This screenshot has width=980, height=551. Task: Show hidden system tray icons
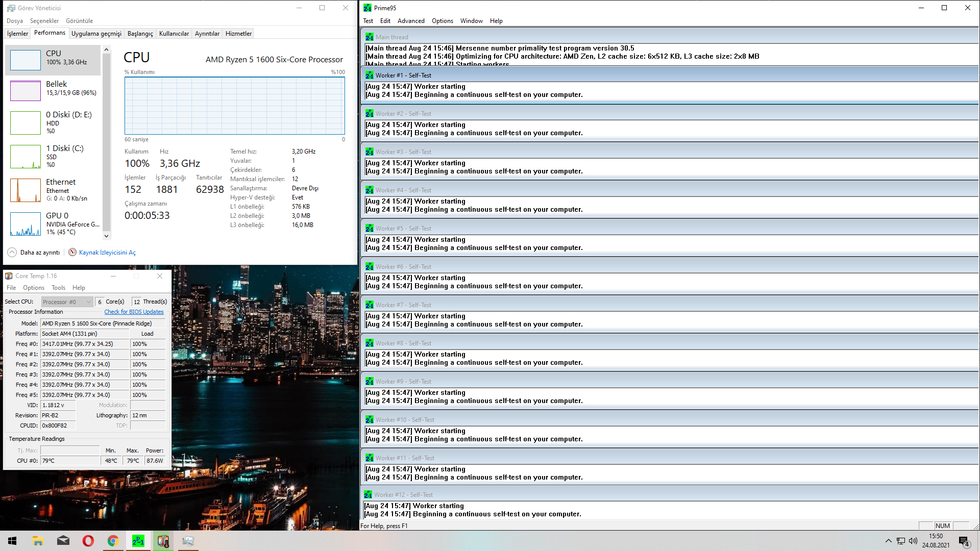click(x=888, y=541)
